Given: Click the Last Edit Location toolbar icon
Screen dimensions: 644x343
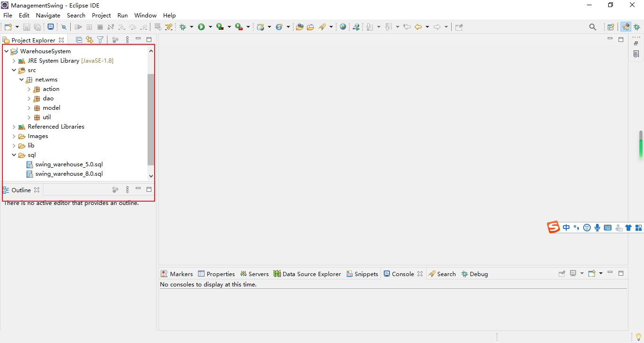Looking at the screenshot, I should tap(407, 27).
